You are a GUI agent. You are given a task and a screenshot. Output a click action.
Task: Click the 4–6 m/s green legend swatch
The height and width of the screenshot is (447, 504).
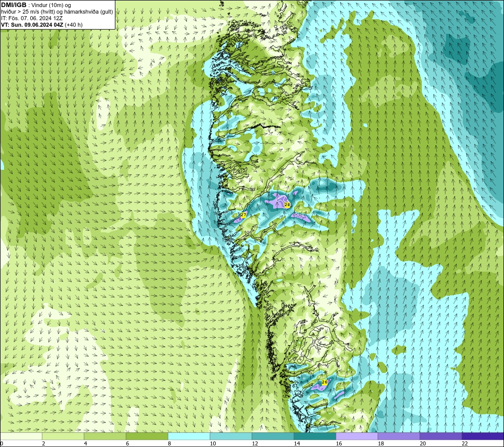coord(105,436)
